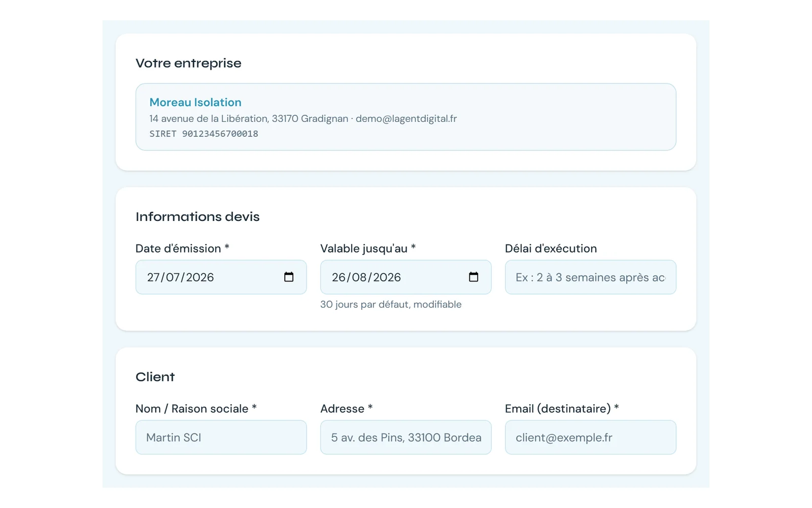Viewport: 812px width, 508px height.
Task: Click the 'Nom / Raison sociale *' label
Action: (x=196, y=408)
